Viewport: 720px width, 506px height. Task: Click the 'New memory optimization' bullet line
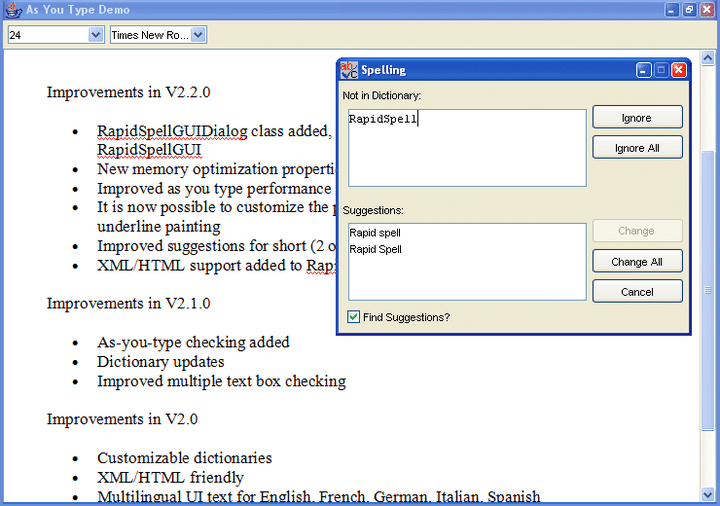(216, 169)
